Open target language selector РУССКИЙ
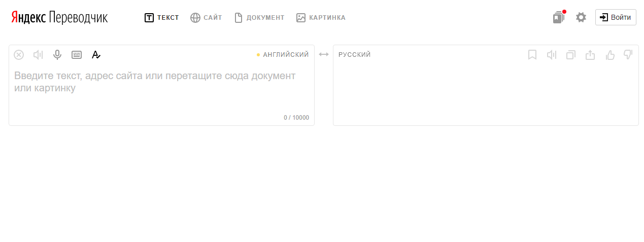Screen dimensions: 644x242 point(355,55)
